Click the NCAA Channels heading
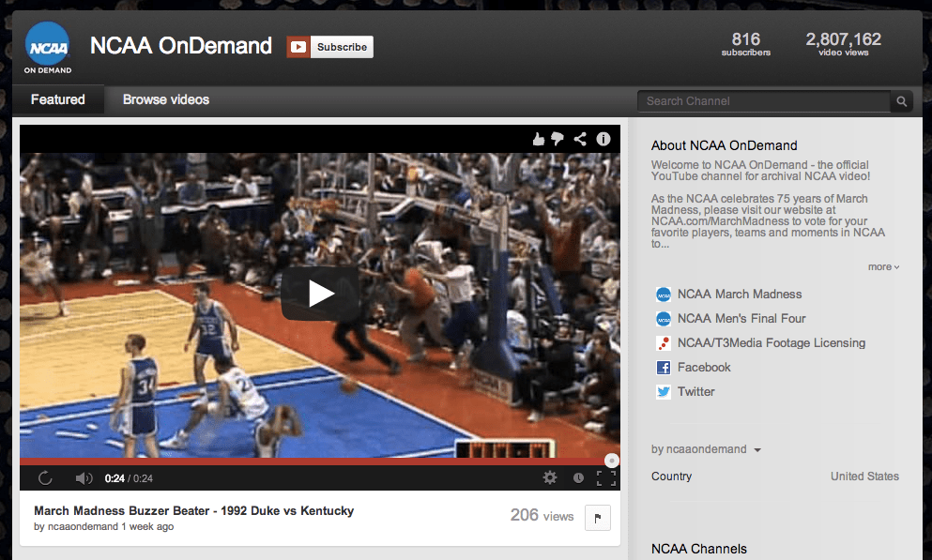This screenshot has width=932, height=560. (699, 549)
